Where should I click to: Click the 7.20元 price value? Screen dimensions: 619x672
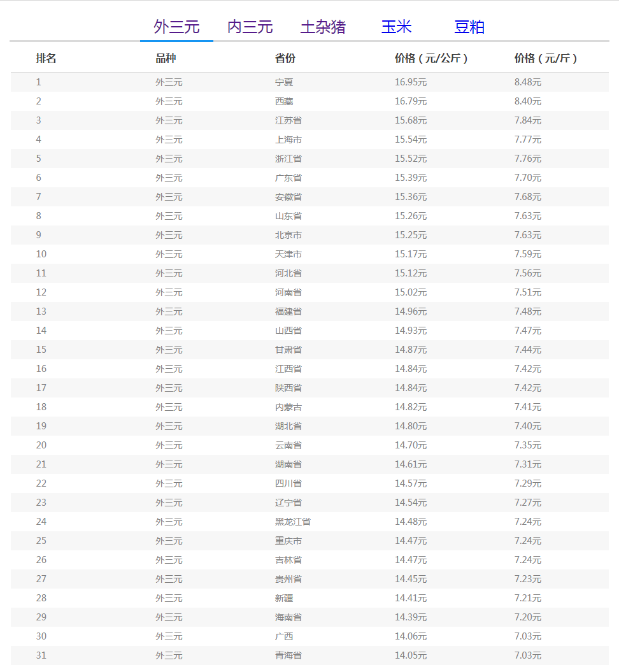click(x=528, y=618)
